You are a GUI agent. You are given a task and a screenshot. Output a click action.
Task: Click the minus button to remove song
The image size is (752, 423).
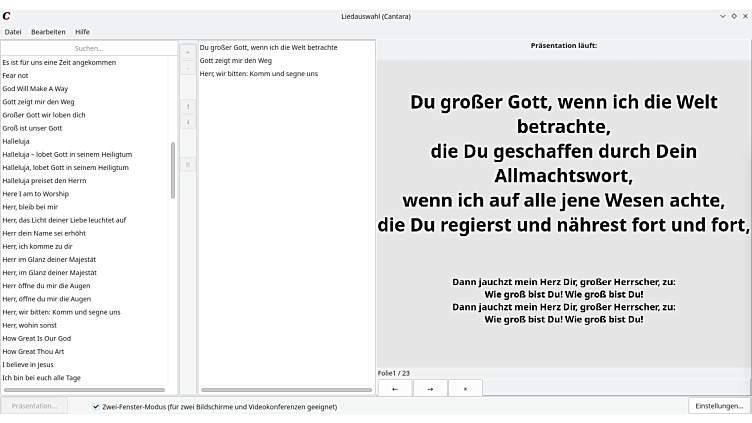pyautogui.click(x=188, y=68)
